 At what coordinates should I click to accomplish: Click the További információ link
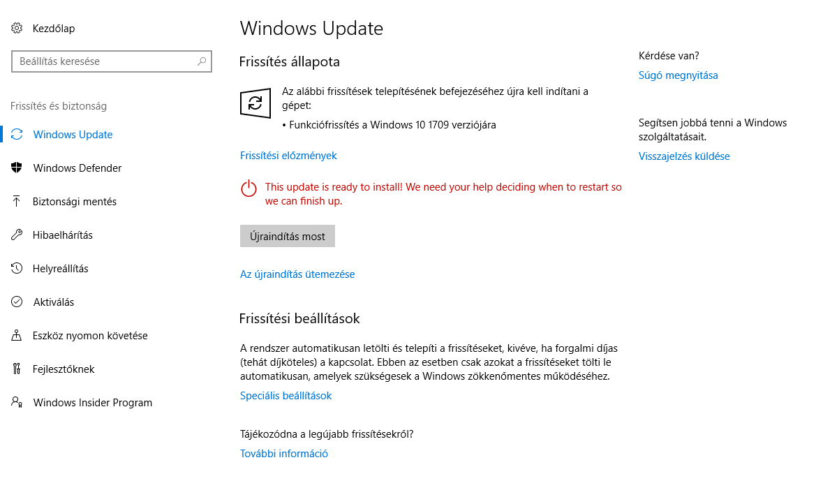tap(284, 454)
